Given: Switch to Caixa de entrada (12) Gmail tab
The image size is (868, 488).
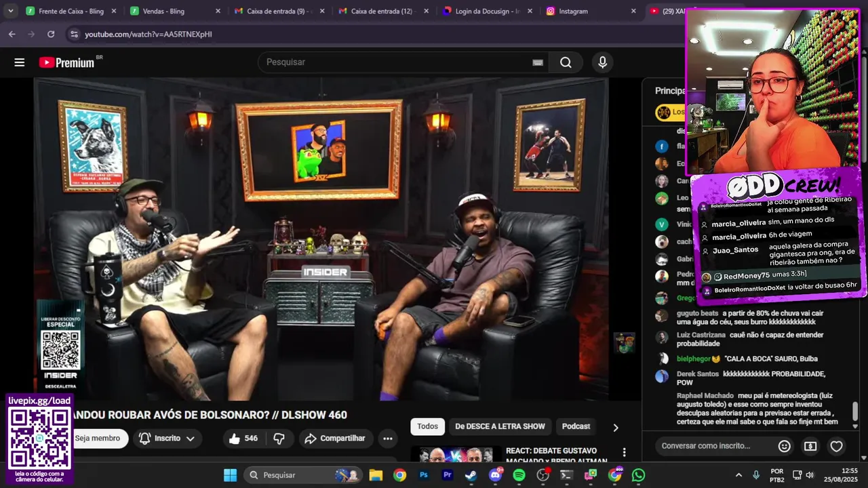Looking at the screenshot, I should 382,12.
